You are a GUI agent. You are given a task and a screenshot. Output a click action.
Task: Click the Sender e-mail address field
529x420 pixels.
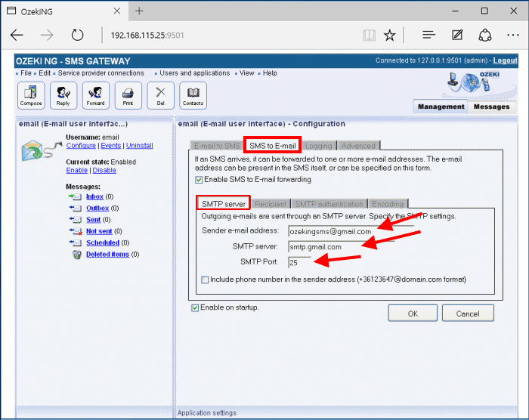click(x=351, y=231)
